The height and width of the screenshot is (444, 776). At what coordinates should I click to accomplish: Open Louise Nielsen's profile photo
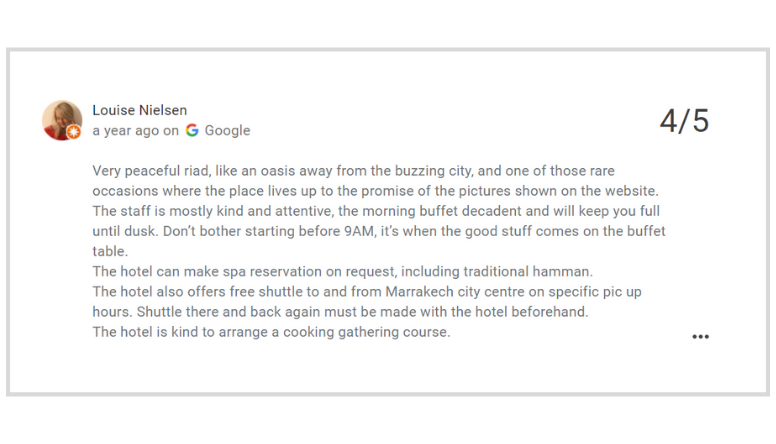pyautogui.click(x=61, y=120)
